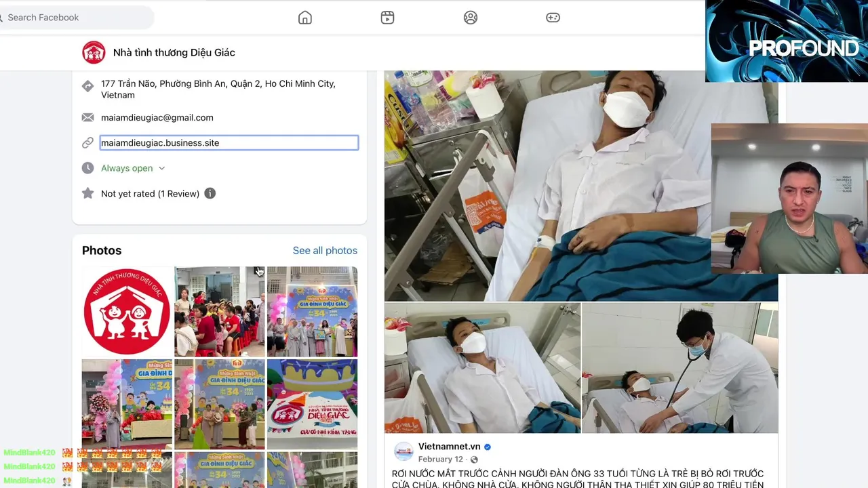Viewport: 868px width, 488px height.
Task: Open the crowd gathering photo thumbnail
Action: point(220,312)
